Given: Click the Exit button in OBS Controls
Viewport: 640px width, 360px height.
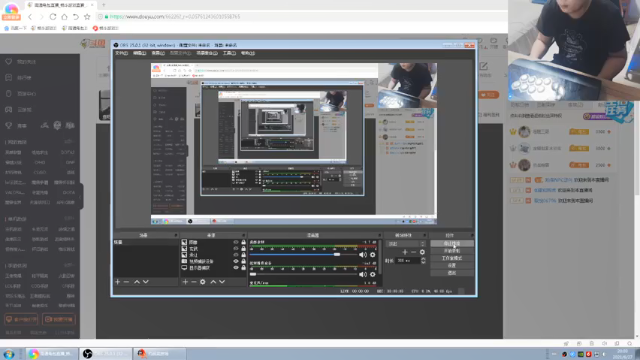Looking at the screenshot, I should (452, 273).
